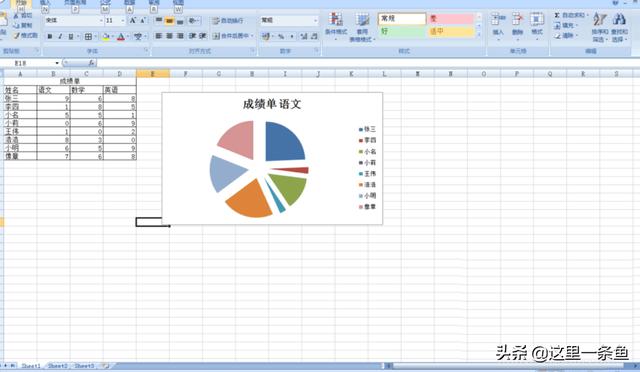Click the Cut (scissors) icon in clipboard group
640x372 pixels.
[16, 16]
